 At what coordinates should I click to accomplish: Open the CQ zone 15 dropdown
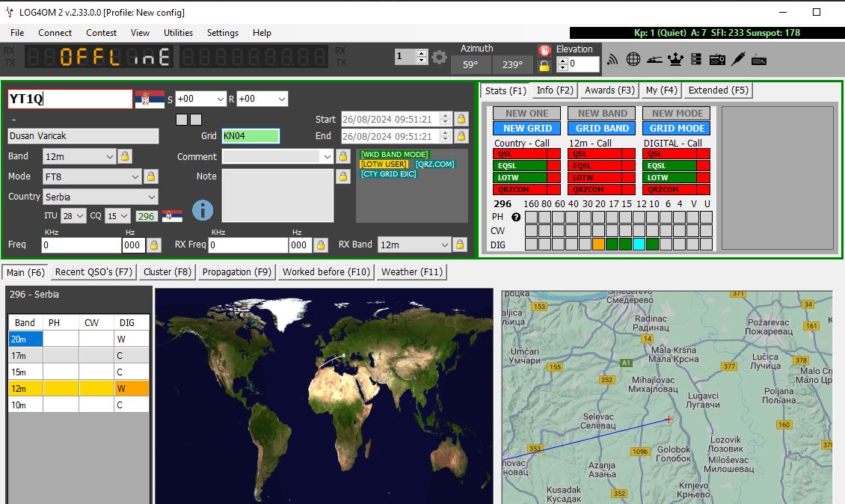(x=124, y=216)
